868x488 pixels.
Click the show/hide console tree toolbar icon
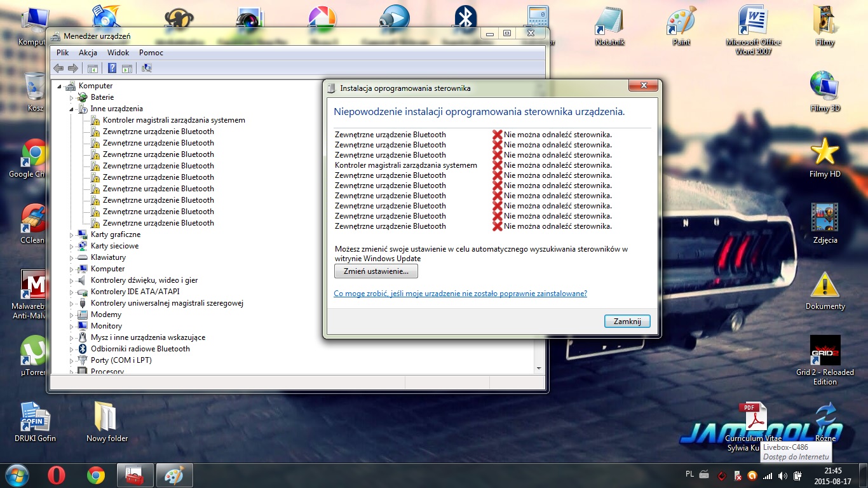[x=93, y=69]
